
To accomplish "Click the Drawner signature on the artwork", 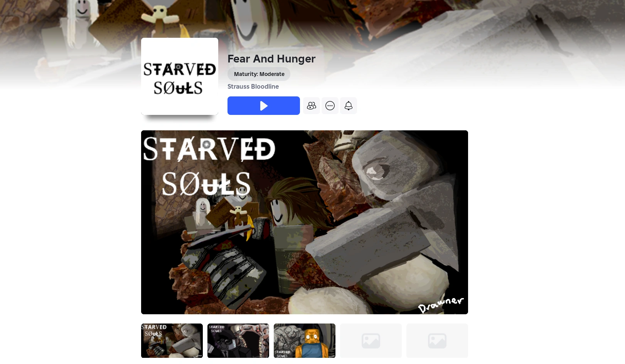I will point(441,305).
